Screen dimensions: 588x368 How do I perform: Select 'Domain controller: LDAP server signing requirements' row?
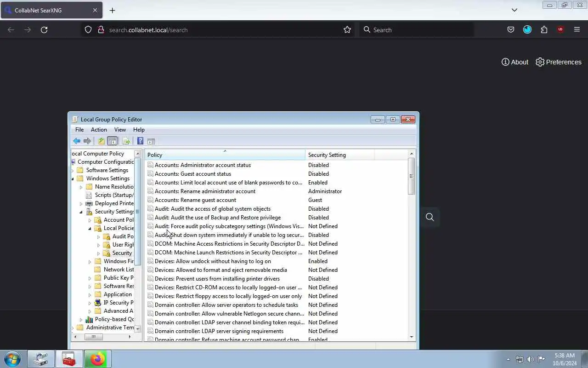click(x=276, y=331)
